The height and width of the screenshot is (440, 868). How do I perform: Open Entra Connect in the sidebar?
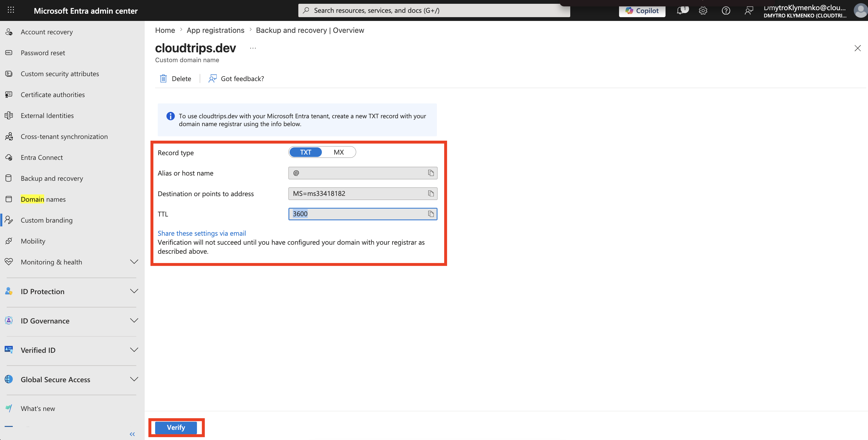[42, 157]
